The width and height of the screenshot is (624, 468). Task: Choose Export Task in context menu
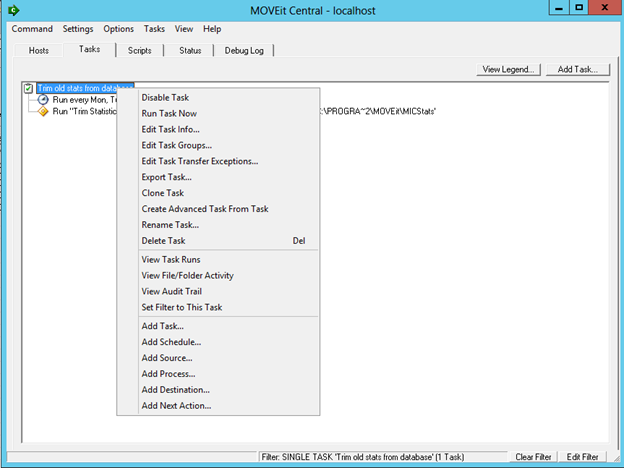[x=218, y=177]
